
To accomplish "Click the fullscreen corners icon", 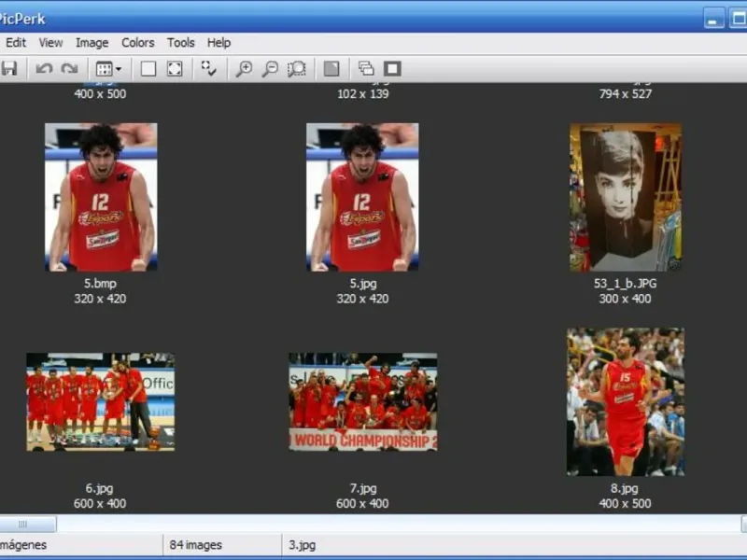I will pyautogui.click(x=175, y=68).
